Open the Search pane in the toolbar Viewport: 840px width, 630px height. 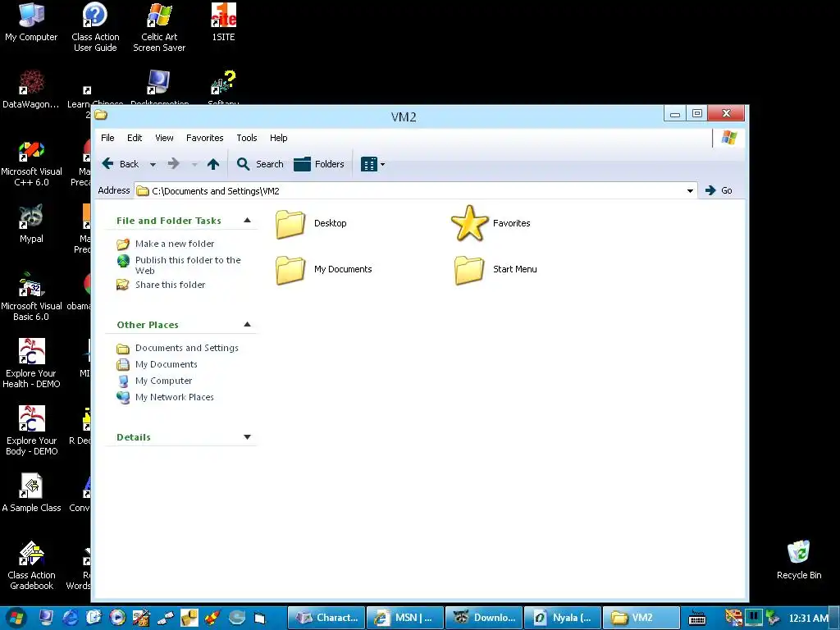pos(260,164)
